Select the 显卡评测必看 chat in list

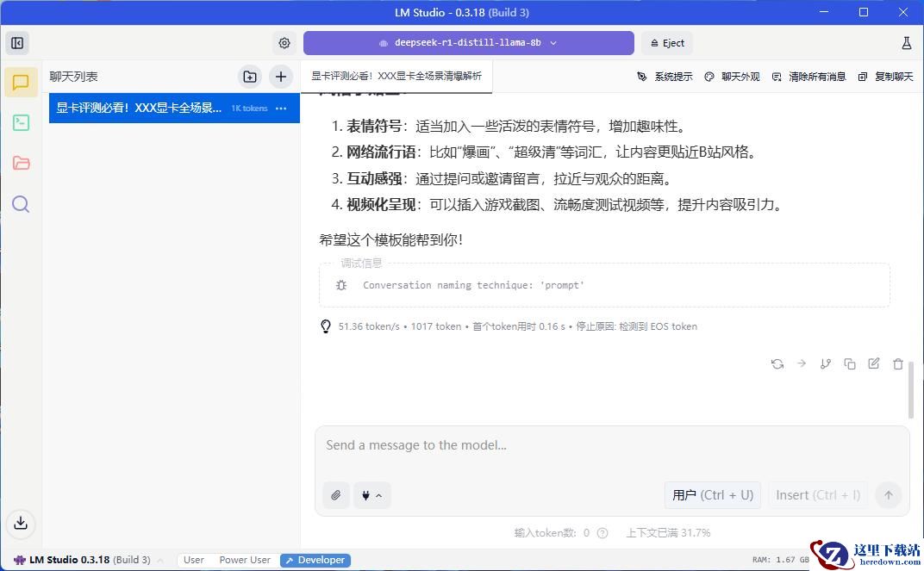click(x=174, y=109)
